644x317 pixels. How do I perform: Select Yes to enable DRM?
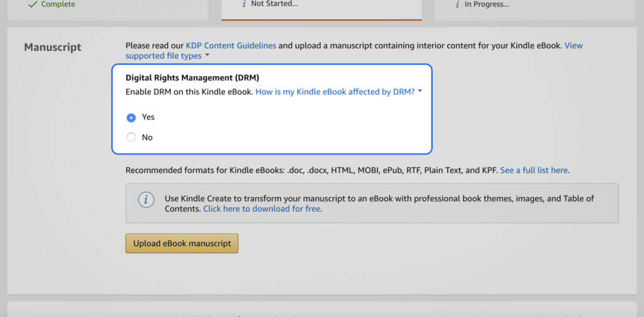pos(131,118)
